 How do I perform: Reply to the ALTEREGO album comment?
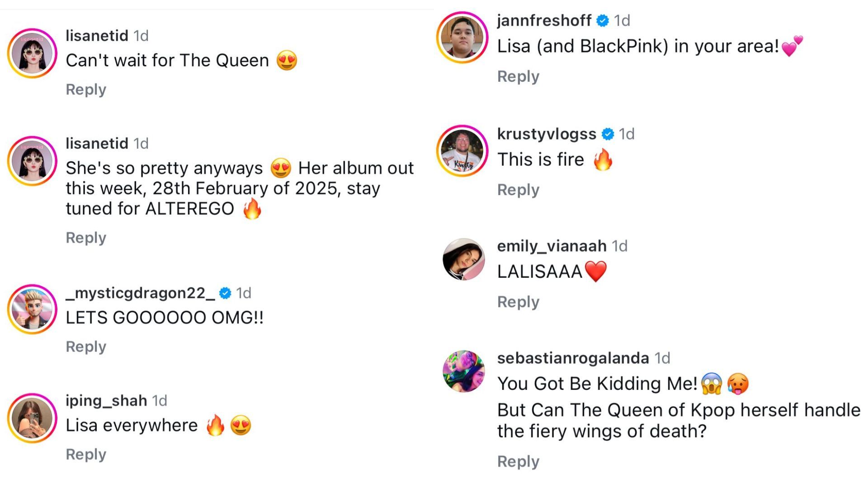[x=86, y=238]
